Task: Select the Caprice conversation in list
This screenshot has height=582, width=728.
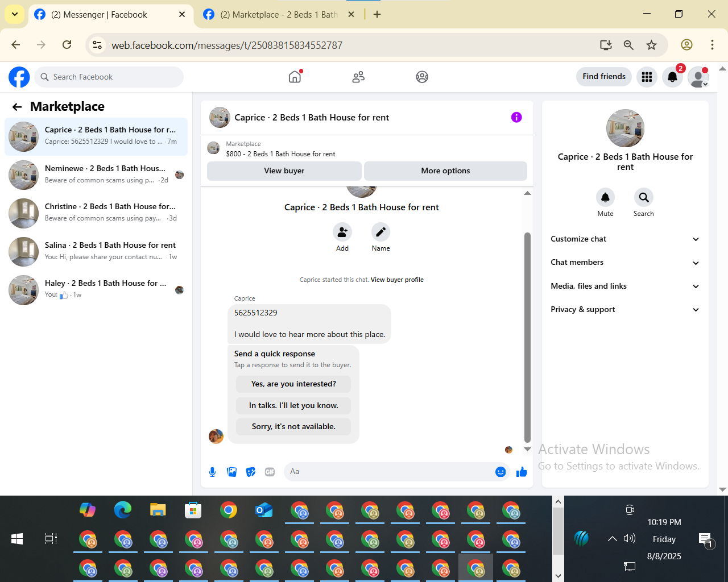Action: pyautogui.click(x=96, y=136)
